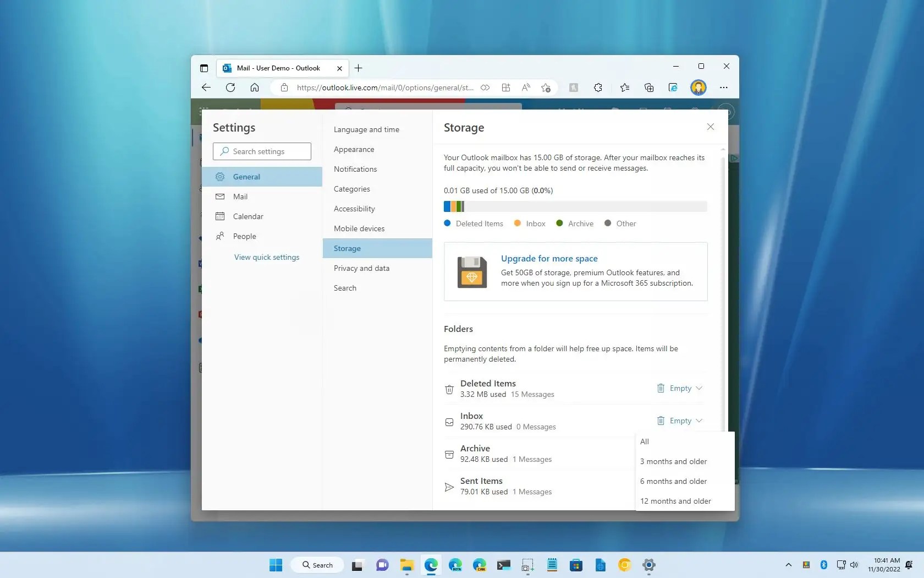The height and width of the screenshot is (578, 924).
Task: Open the Snipping Tool from the taskbar
Action: (x=527, y=565)
